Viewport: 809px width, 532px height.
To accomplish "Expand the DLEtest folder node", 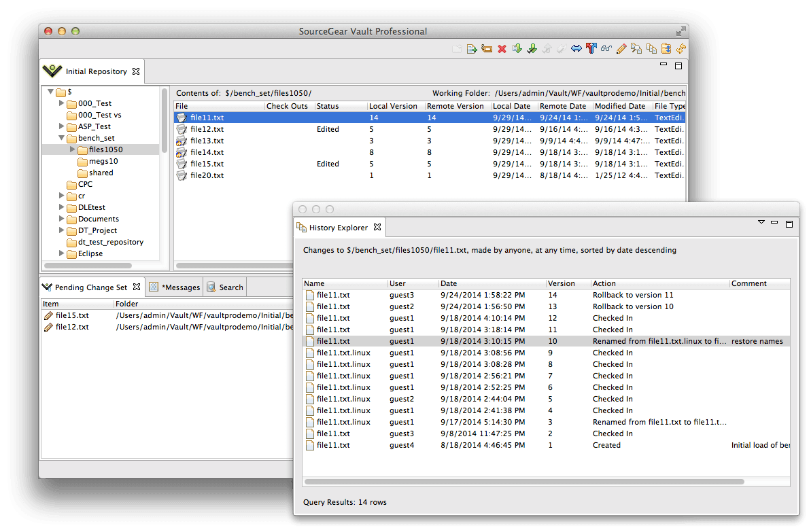I will (61, 207).
